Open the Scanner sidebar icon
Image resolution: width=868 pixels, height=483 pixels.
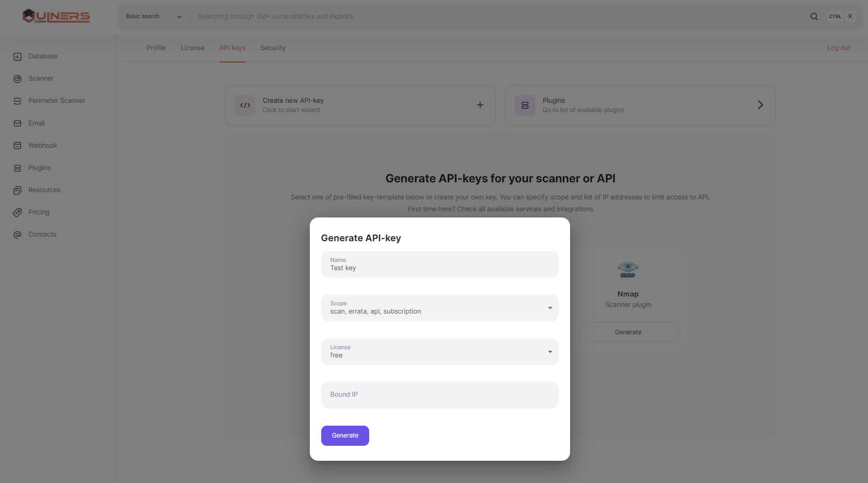[x=18, y=79]
